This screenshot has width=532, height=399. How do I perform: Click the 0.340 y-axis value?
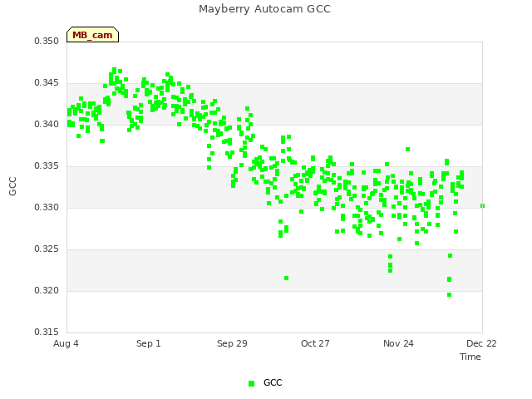[47, 124]
